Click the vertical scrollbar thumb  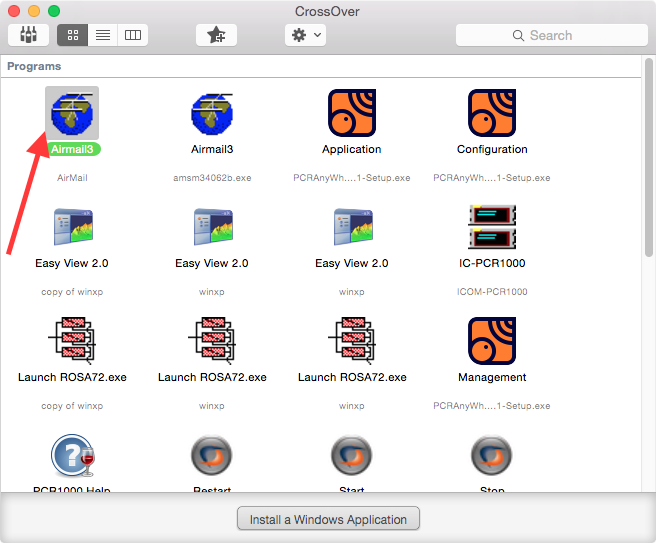pyautogui.click(x=649, y=157)
